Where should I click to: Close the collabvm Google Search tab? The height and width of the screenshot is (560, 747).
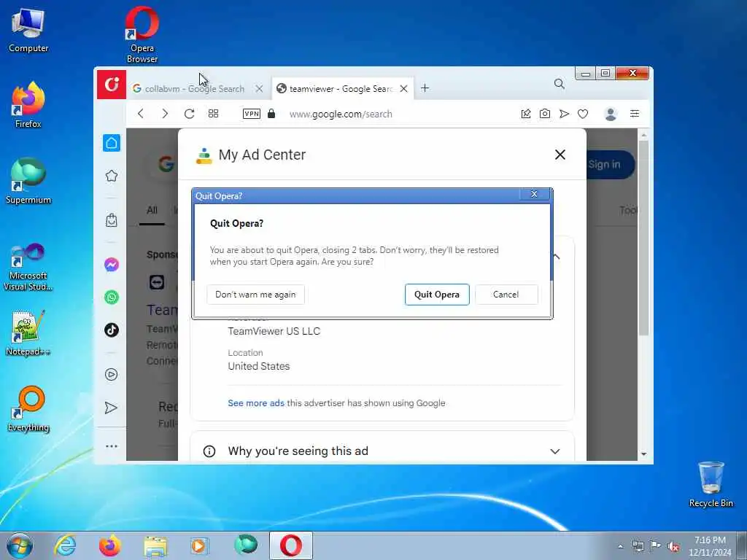pos(259,88)
